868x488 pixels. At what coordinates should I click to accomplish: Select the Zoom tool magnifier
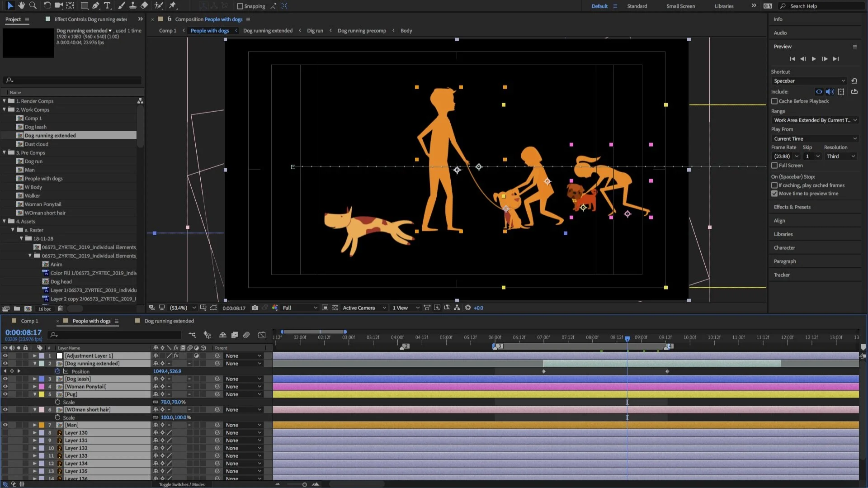coord(33,5)
